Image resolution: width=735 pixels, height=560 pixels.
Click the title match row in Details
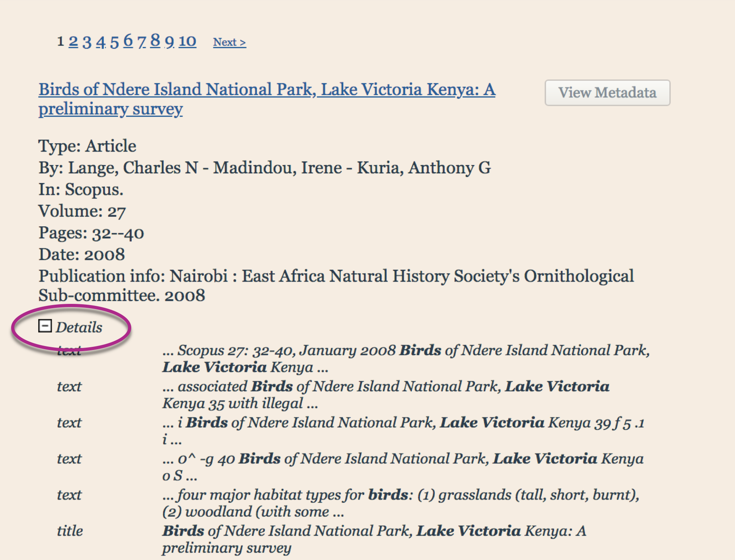pos(374,539)
